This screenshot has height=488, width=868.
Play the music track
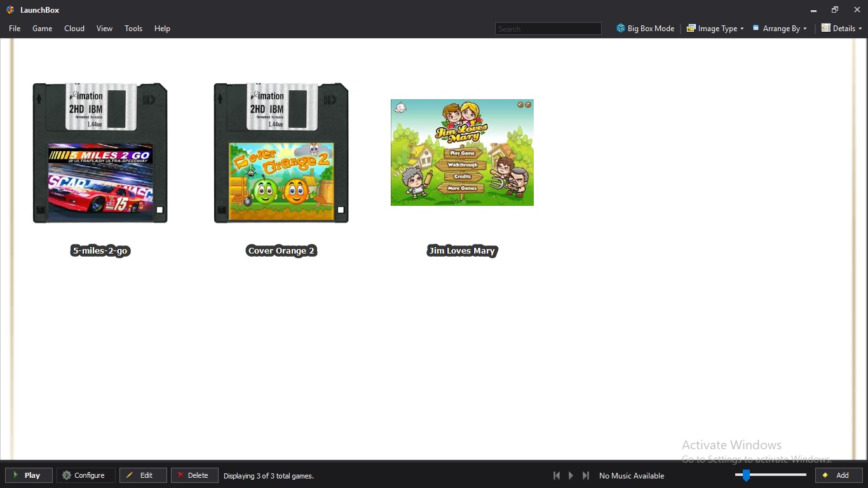pos(571,475)
